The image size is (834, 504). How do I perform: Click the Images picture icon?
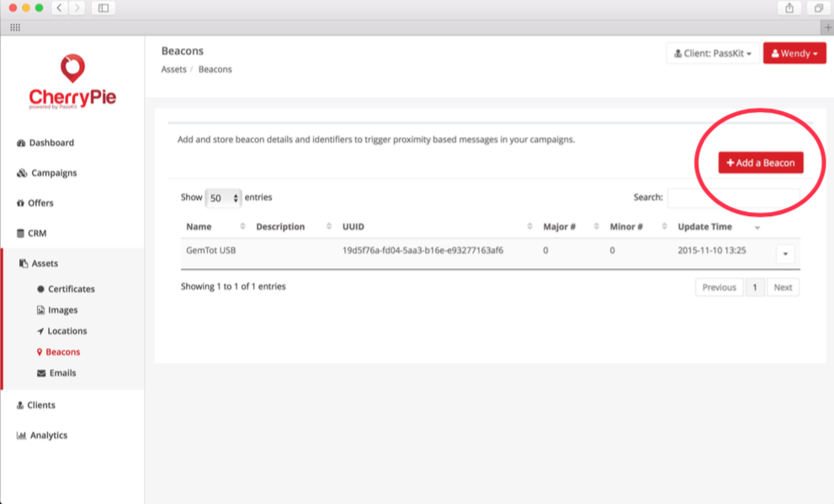(40, 310)
